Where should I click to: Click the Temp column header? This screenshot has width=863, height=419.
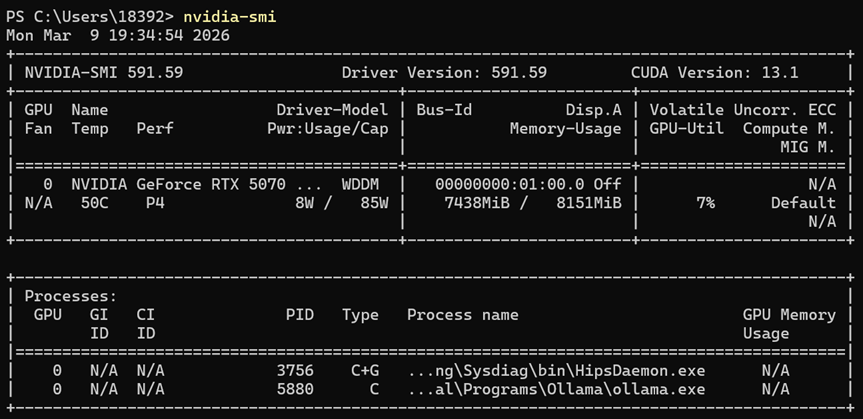[90, 129]
